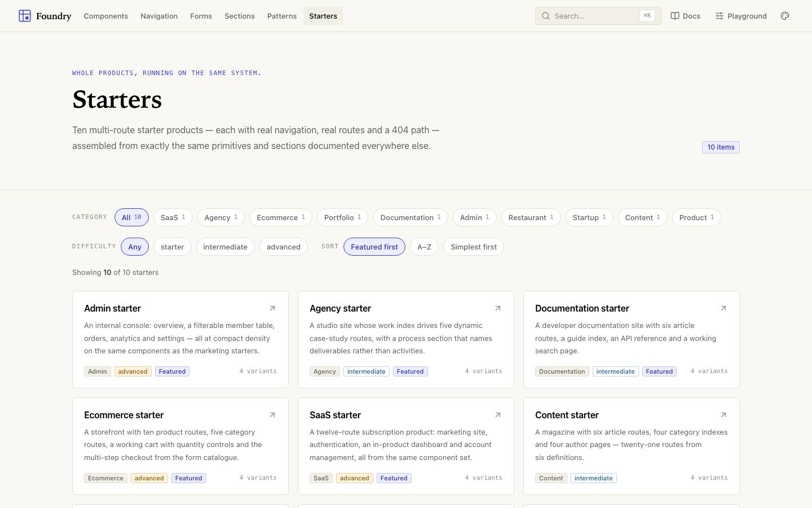Open the SaaS starter title

click(x=335, y=415)
